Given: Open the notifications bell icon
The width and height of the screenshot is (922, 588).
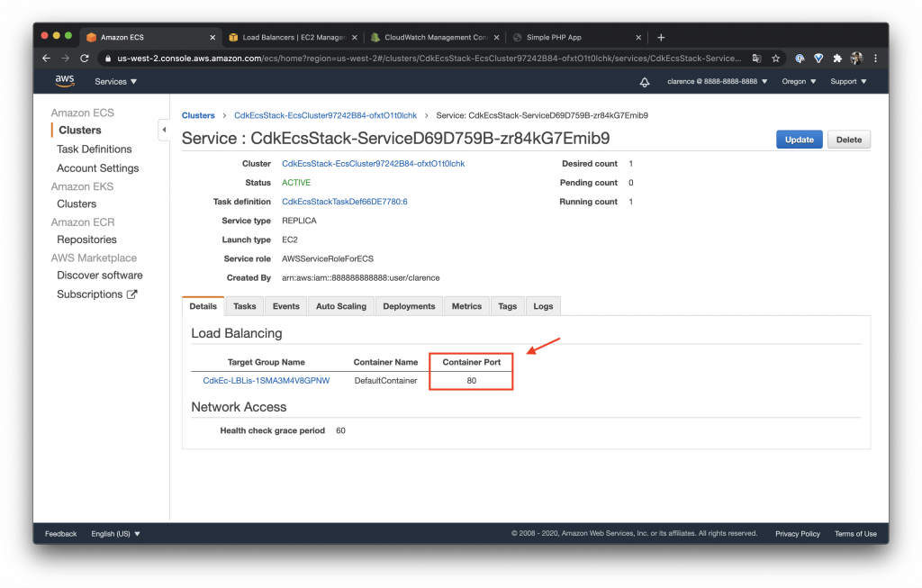Looking at the screenshot, I should 645,82.
